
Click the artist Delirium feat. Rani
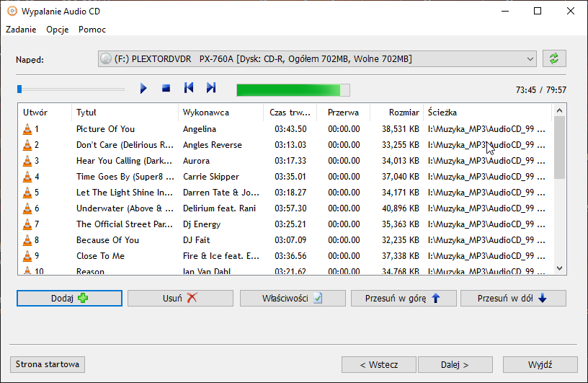tap(219, 208)
